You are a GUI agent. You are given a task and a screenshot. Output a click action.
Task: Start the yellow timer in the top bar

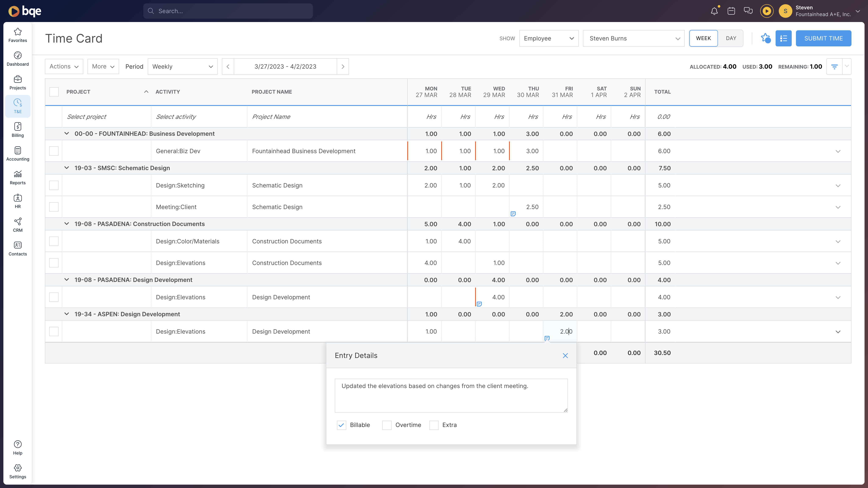tap(767, 11)
